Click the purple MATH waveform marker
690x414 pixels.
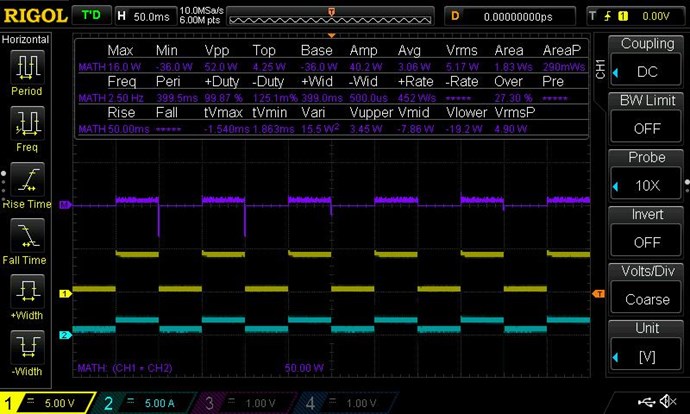pos(65,205)
